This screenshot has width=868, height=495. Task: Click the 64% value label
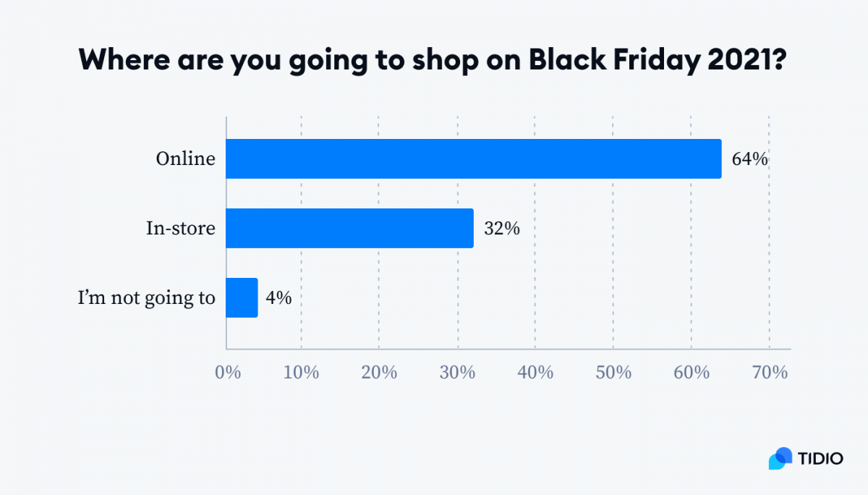coord(749,159)
